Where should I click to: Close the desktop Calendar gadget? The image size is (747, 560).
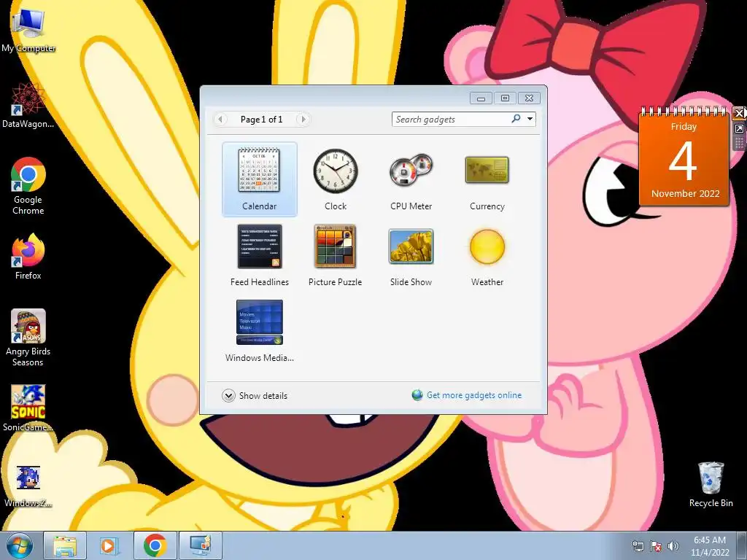pyautogui.click(x=739, y=113)
